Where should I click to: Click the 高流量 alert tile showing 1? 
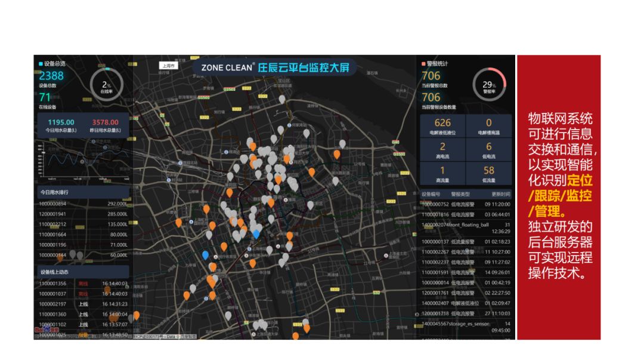coord(442,172)
